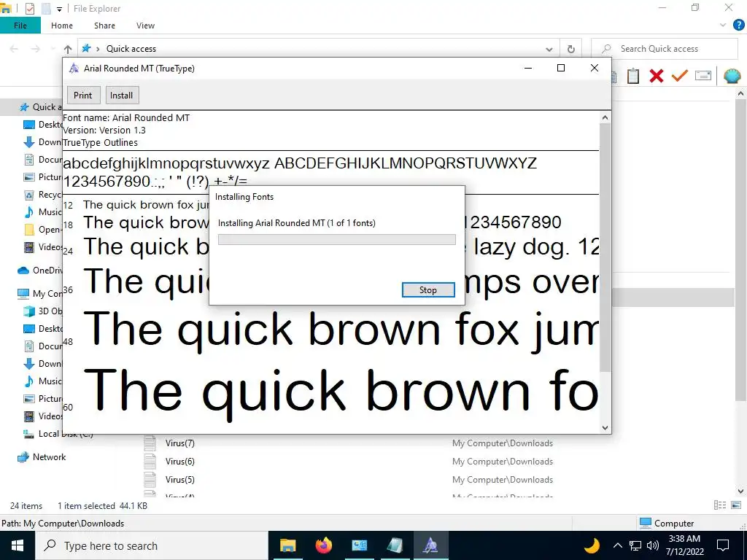The width and height of the screenshot is (747, 560).
Task: Click the New folder quick access toolbar icon
Action: (x=46, y=8)
